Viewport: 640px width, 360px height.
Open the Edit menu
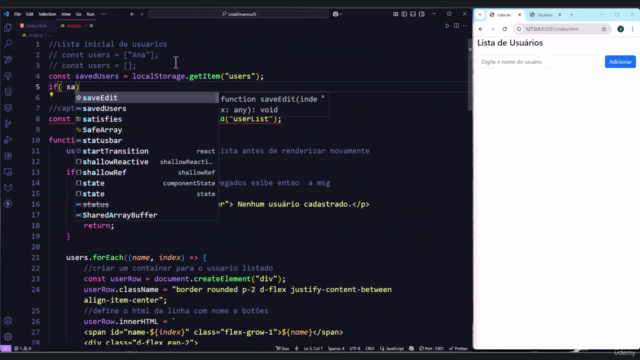tap(29, 14)
